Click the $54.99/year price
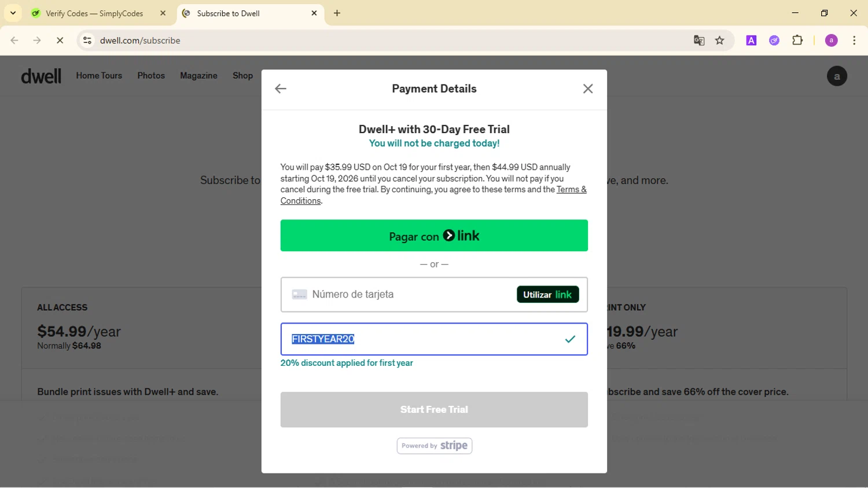 [79, 332]
